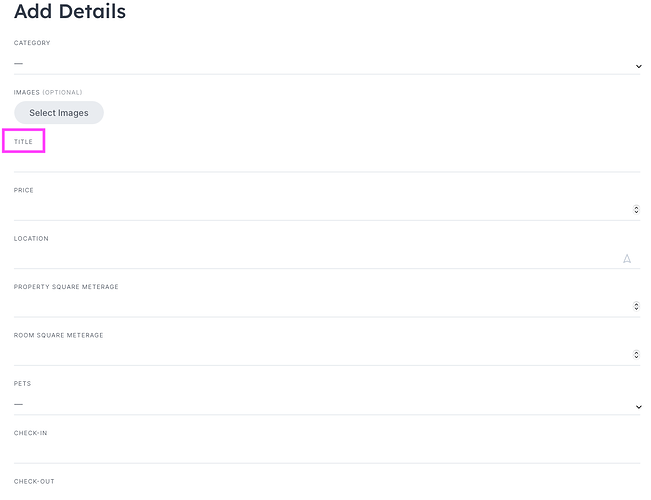
Task: Click the Price stepper arrows
Action: tap(637, 210)
